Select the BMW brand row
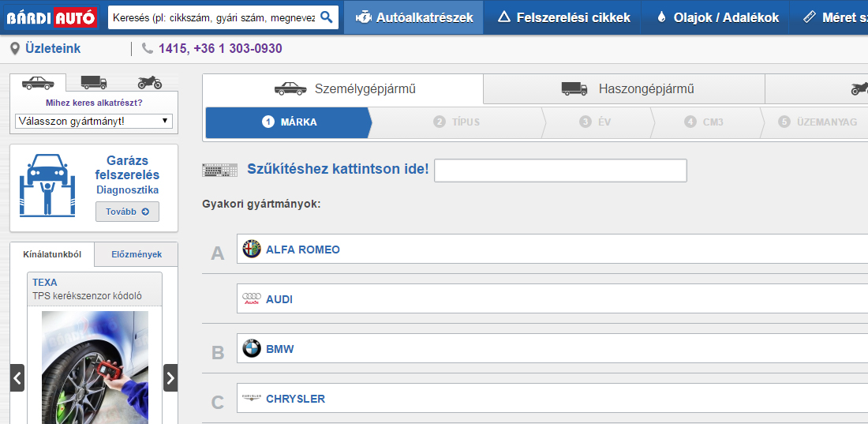Viewport: 868px width, 424px height. pos(552,349)
